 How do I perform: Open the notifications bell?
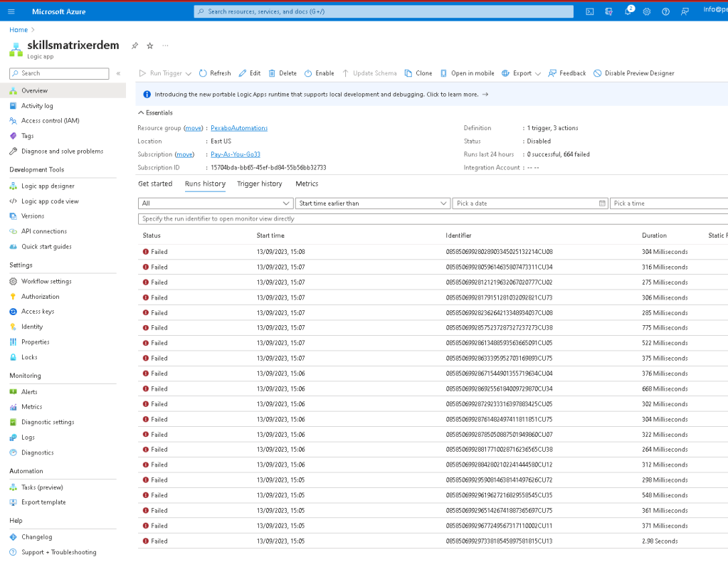(x=628, y=11)
